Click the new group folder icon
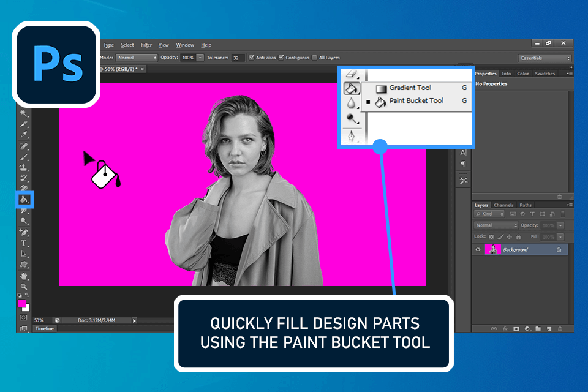 (x=538, y=329)
